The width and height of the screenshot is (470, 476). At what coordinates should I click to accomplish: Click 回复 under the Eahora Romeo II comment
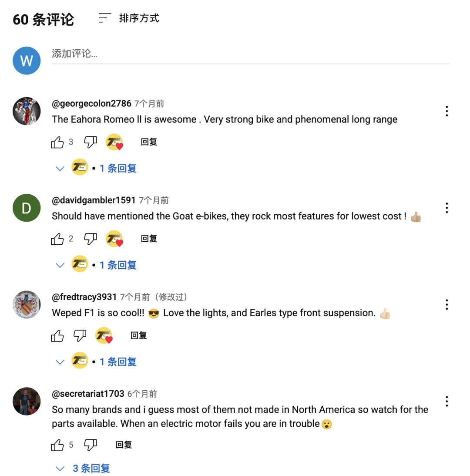(149, 142)
